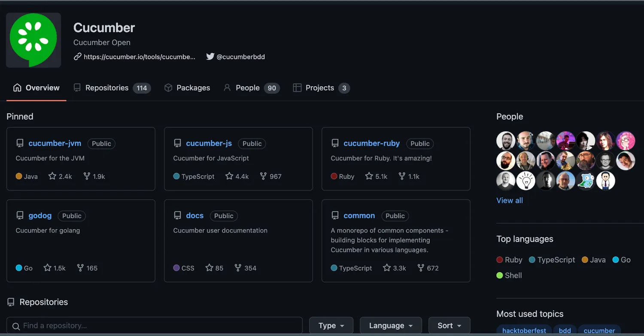Click the bdd topic tag

click(x=565, y=330)
